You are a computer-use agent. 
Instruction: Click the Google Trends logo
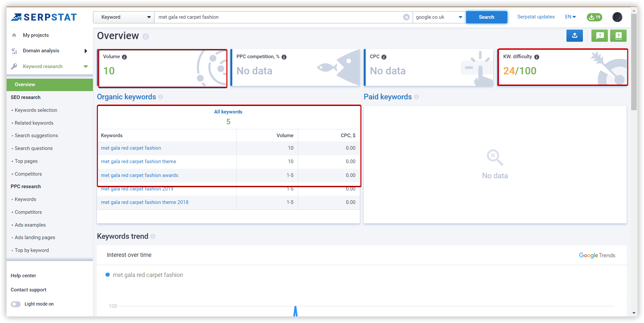(x=597, y=255)
